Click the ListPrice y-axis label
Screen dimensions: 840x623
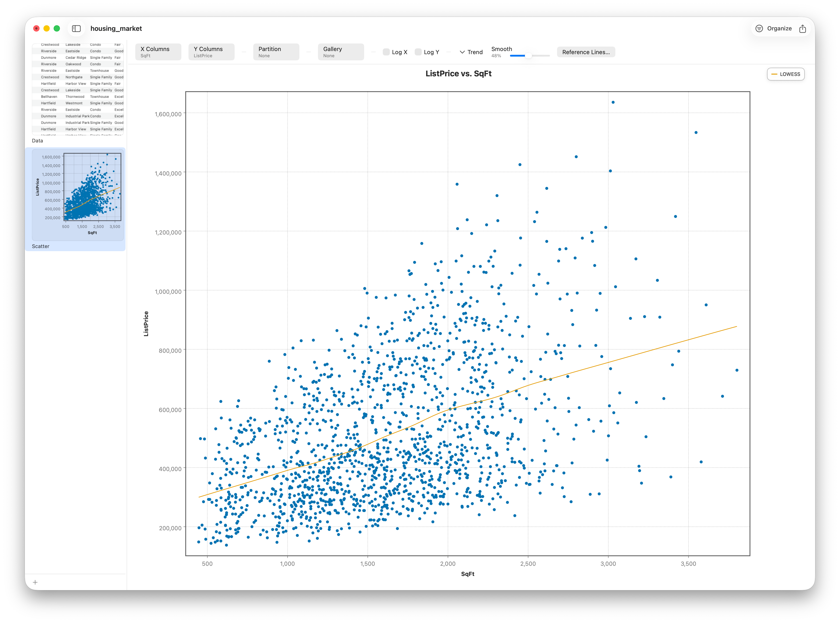tap(146, 323)
